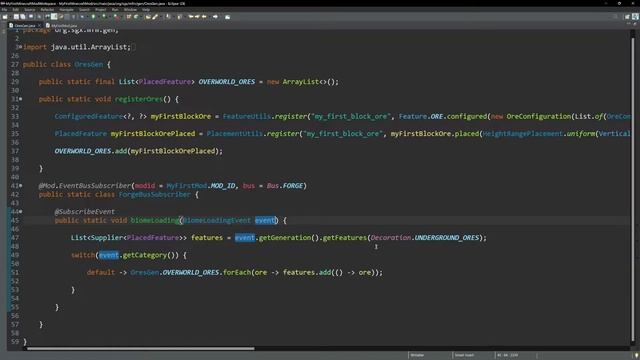Click the horizontal scrollbar thumb
This screenshot has width=640, height=360.
pyautogui.click(x=140, y=349)
